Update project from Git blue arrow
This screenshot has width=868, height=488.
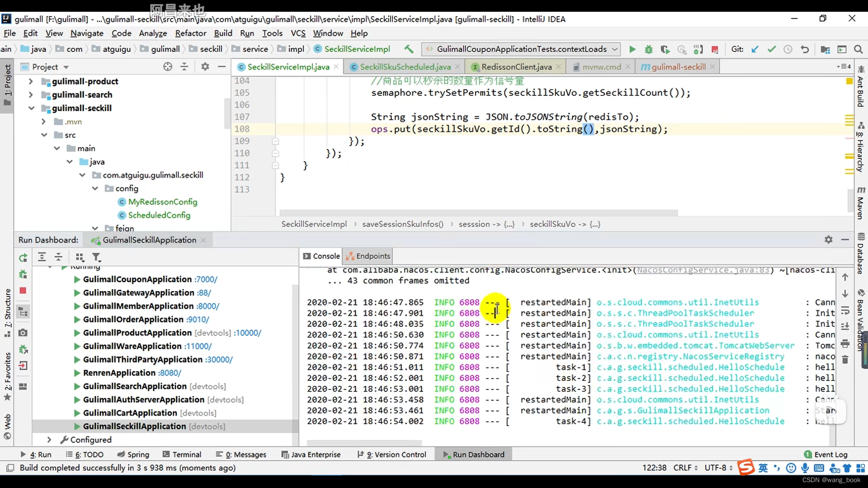click(755, 49)
